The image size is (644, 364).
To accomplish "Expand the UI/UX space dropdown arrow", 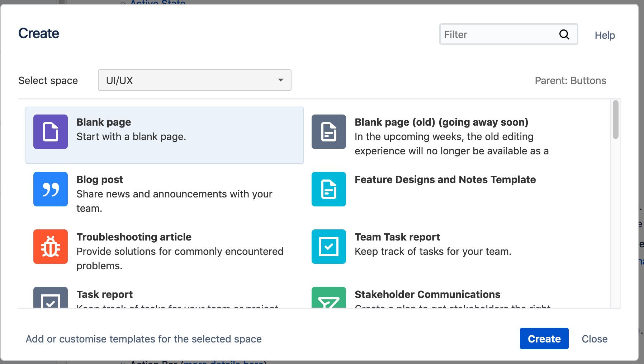I will 281,80.
